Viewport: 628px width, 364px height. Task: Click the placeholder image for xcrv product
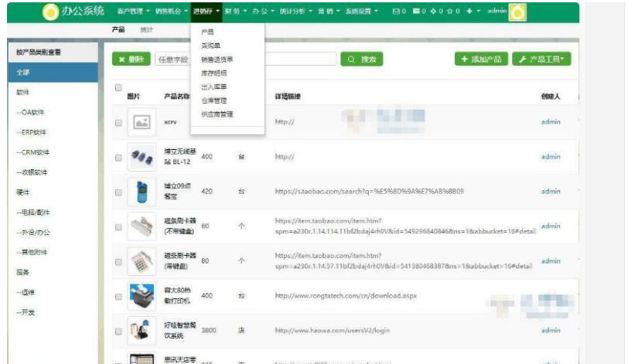(x=141, y=122)
